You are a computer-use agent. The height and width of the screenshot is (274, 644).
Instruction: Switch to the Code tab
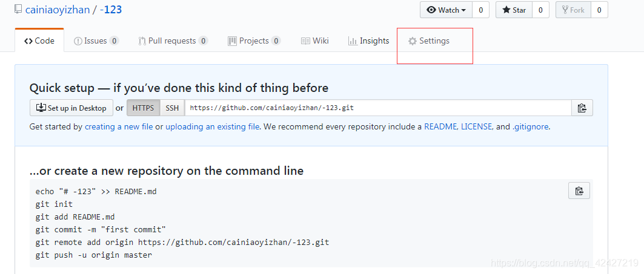click(x=39, y=41)
